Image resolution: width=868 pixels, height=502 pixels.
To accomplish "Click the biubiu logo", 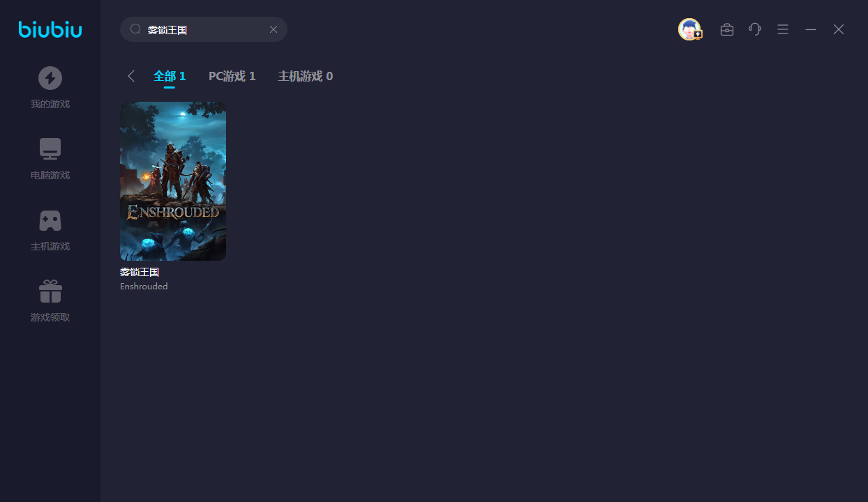I will pyautogui.click(x=50, y=29).
